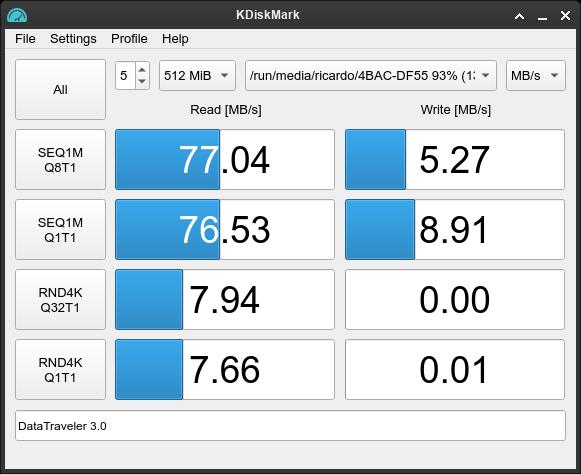The image size is (581, 474).
Task: Open the MB/s units dropdown
Action: tap(536, 76)
